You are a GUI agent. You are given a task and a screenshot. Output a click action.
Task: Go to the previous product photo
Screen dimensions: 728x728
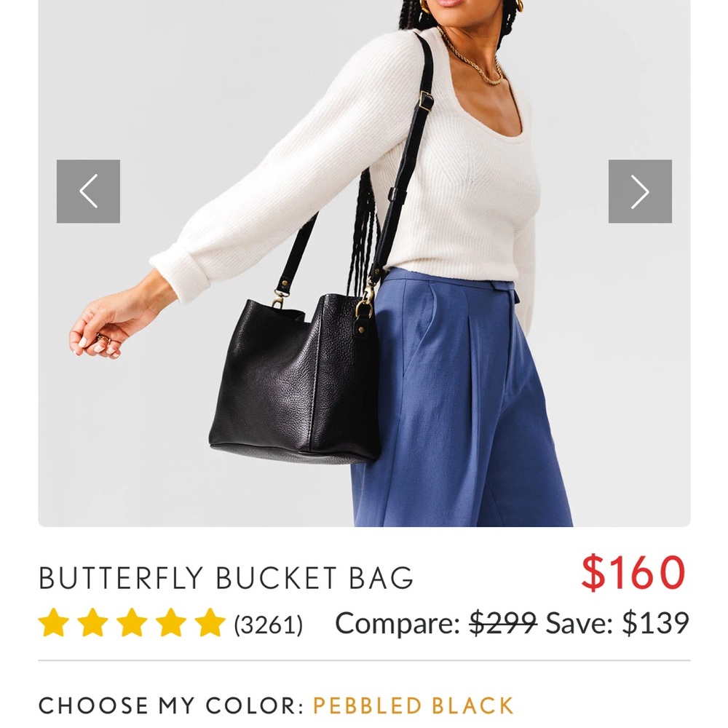pos(88,191)
